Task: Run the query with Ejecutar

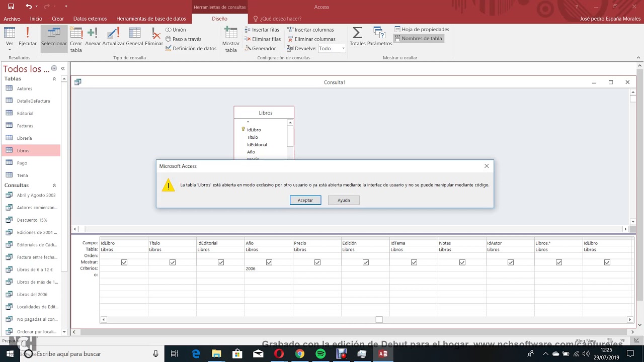Action: [x=28, y=38]
